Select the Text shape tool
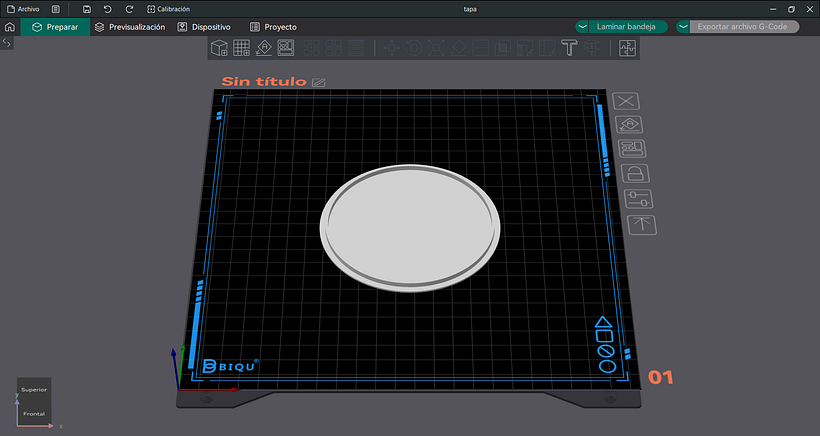Screen dimensions: 820x436 569,47
